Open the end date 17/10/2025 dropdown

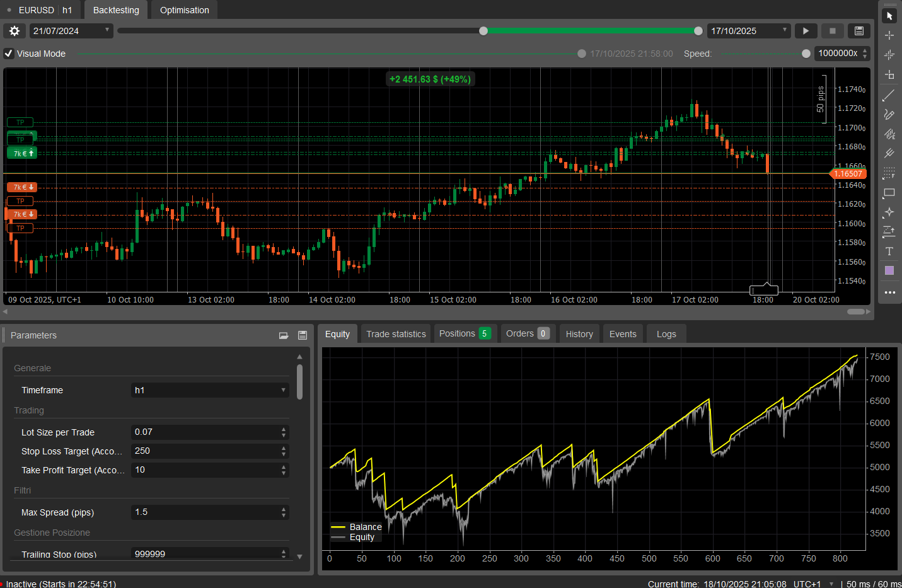click(x=784, y=30)
